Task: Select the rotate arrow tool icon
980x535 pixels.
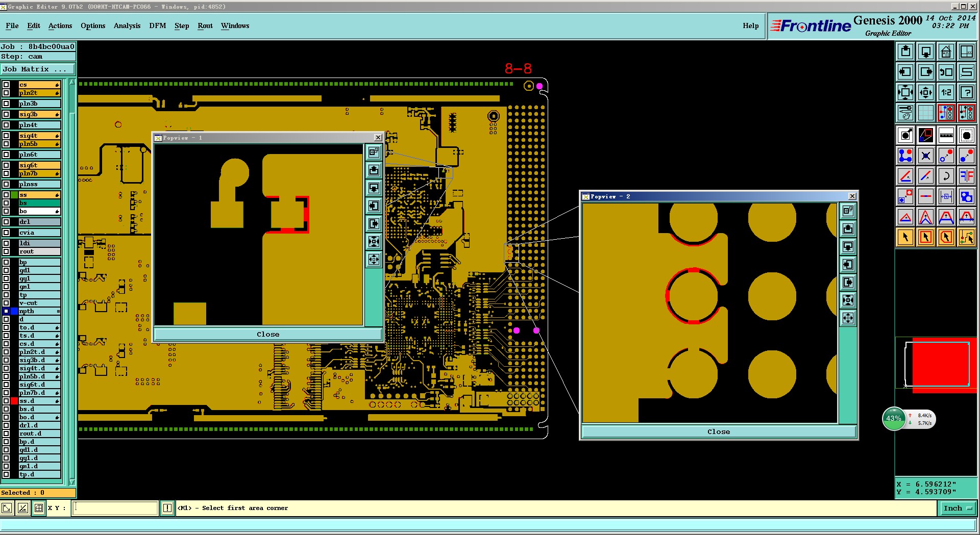Action: coord(946,176)
